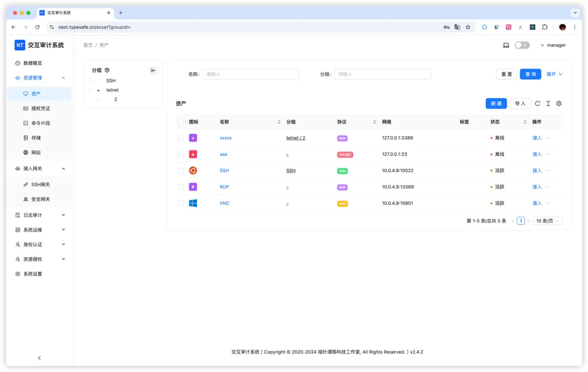This screenshot has height=372, width=588.
Task: Click 新建 to create asset
Action: click(496, 103)
